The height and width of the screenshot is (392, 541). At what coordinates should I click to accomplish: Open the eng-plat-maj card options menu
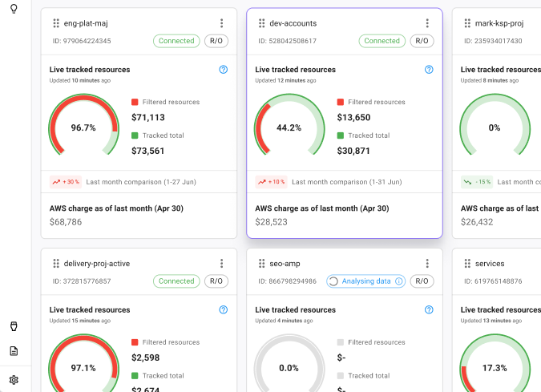[x=221, y=23]
